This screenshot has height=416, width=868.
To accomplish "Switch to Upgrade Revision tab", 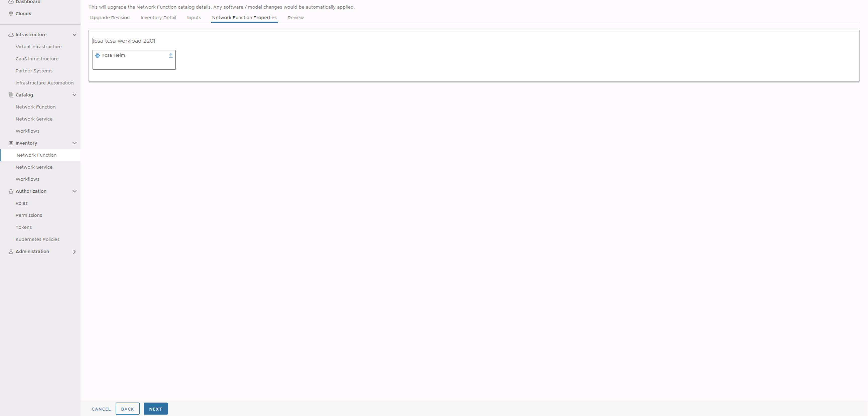I will [110, 18].
